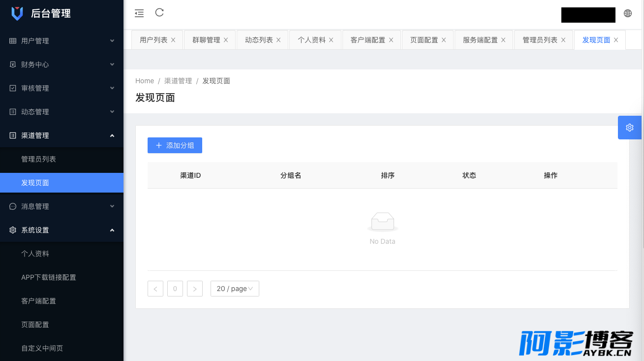The width and height of the screenshot is (644, 361).
Task: Switch to the 群聊管理 tab
Action: click(x=206, y=40)
